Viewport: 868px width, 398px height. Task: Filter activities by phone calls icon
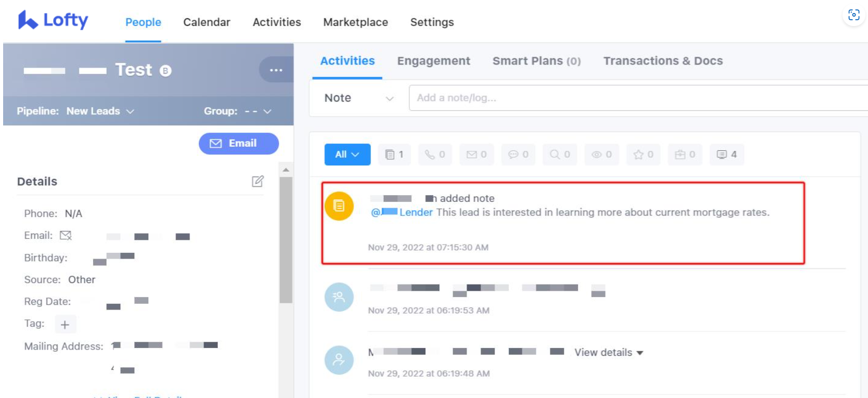click(435, 155)
